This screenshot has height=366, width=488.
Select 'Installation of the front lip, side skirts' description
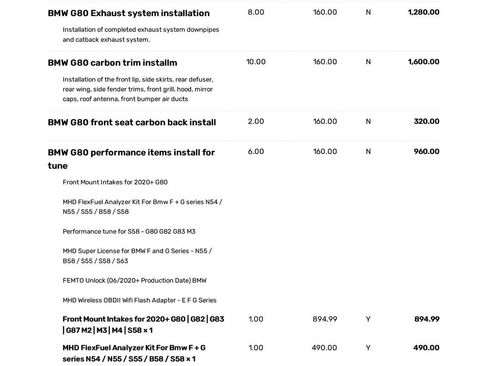point(138,89)
